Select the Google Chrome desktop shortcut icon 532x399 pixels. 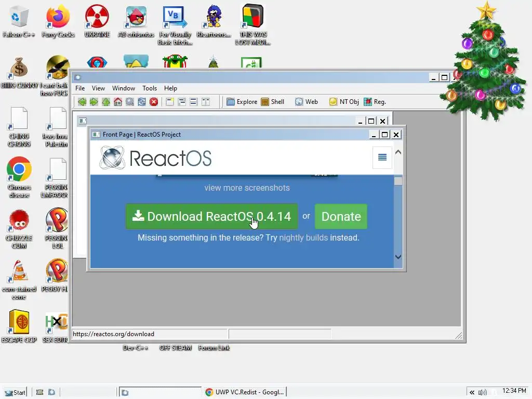[19, 177]
